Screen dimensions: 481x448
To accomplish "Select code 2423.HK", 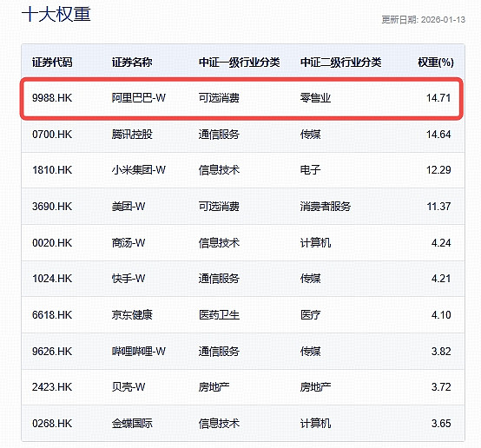I will pos(52,387).
